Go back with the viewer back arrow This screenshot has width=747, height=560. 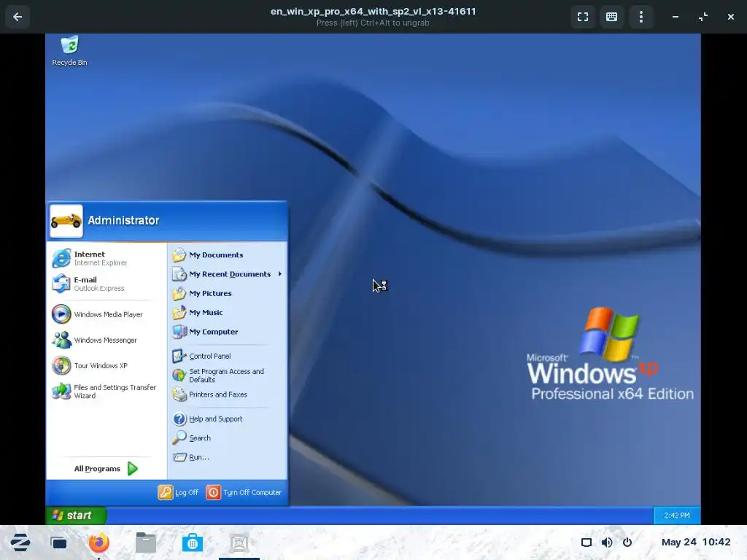[x=18, y=17]
